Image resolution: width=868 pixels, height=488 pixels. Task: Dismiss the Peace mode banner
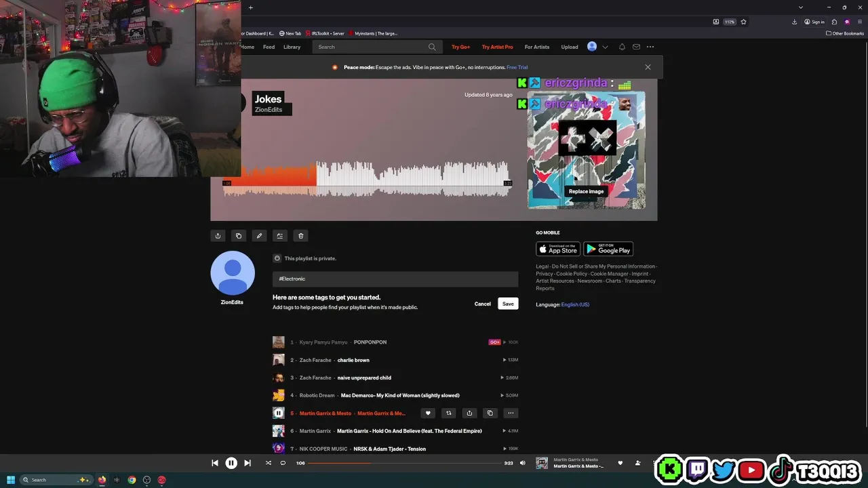[x=648, y=67]
